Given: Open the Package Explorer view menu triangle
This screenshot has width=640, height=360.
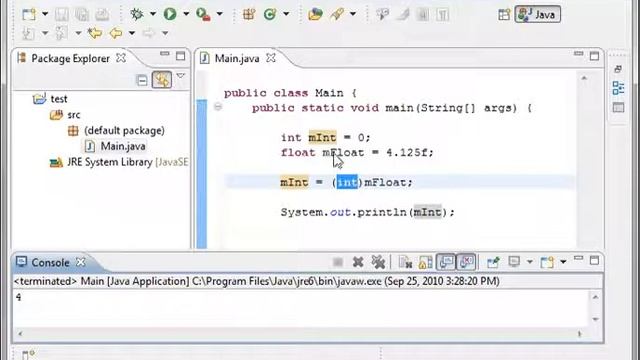Looking at the screenshot, I should (x=180, y=76).
